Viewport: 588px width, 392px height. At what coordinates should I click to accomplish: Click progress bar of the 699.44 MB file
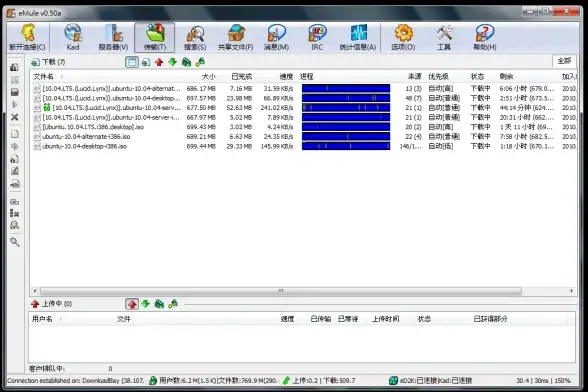[x=346, y=146]
